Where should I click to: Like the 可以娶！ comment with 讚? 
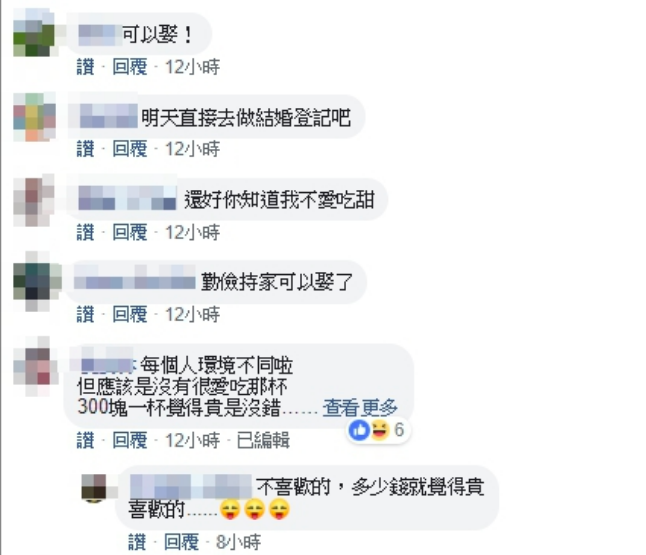[x=85, y=67]
